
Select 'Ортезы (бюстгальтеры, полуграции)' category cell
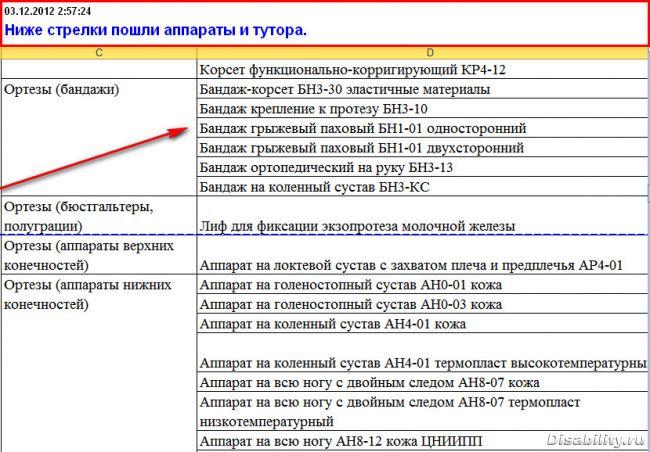(99, 216)
